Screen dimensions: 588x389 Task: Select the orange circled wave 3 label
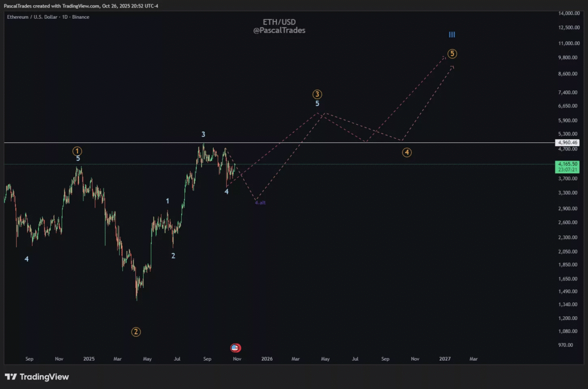tap(318, 94)
